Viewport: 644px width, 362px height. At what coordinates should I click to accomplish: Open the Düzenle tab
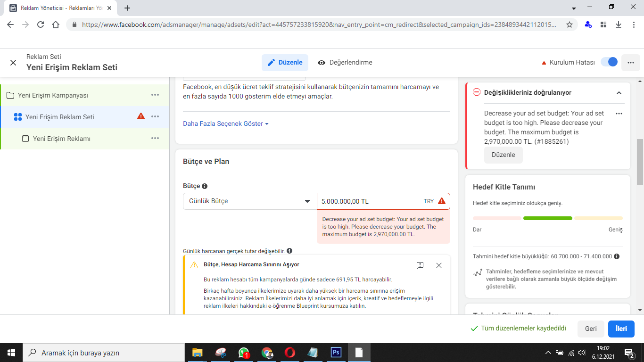pos(285,62)
